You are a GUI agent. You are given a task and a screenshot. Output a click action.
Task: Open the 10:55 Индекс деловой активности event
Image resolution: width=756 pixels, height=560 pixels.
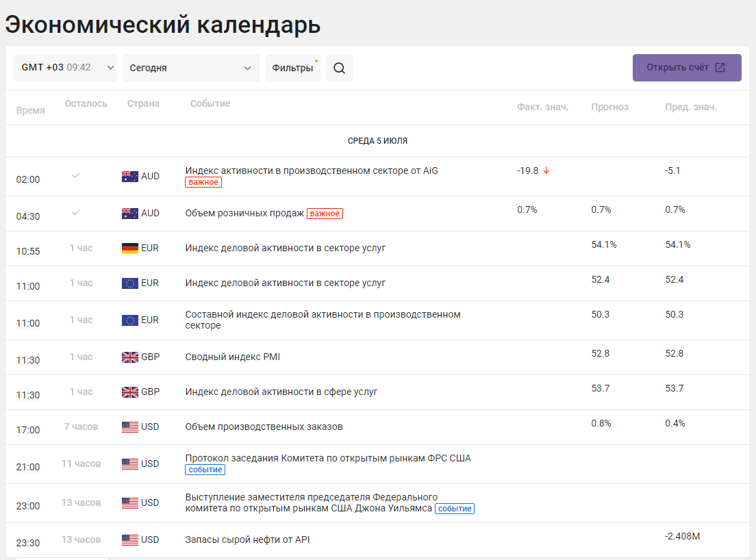click(286, 249)
